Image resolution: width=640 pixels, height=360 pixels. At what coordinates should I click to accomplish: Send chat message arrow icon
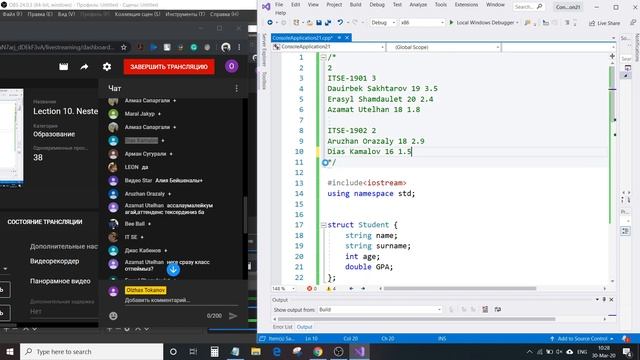[233, 316]
